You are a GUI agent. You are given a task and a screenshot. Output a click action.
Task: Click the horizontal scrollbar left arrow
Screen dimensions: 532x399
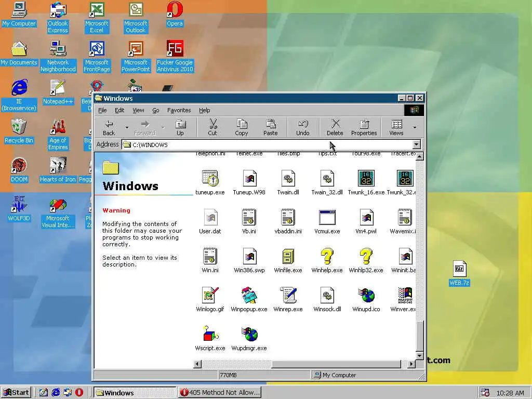click(x=197, y=364)
